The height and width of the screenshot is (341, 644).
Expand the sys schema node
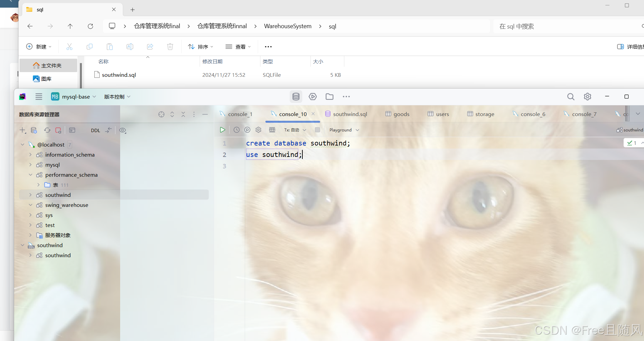(30, 215)
